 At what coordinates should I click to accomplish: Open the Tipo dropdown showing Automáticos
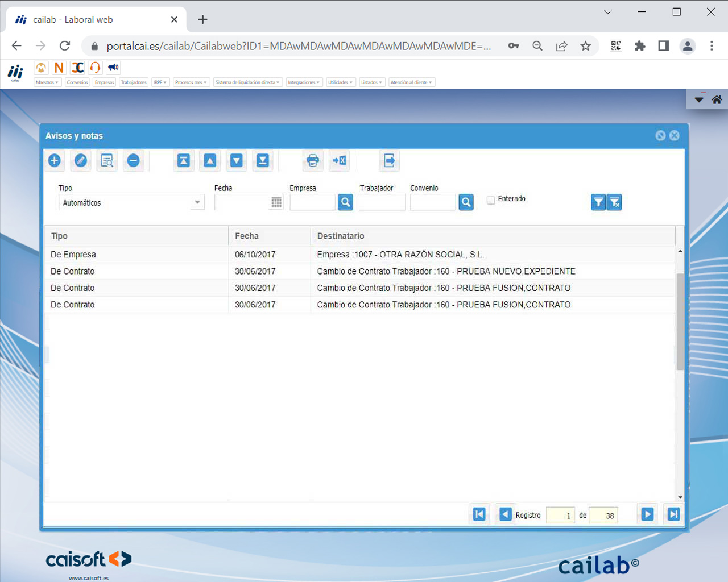[x=196, y=202]
